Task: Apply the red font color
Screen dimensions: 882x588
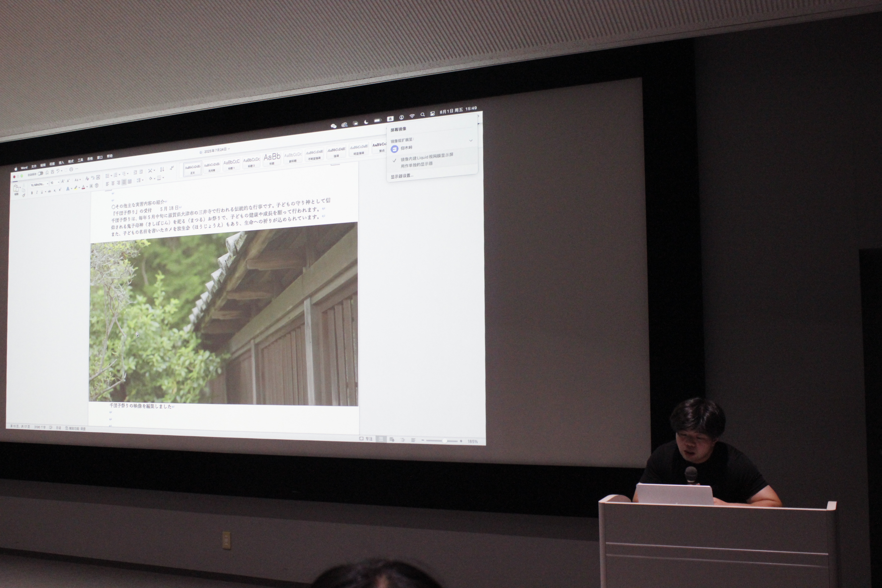Action: pyautogui.click(x=83, y=187)
